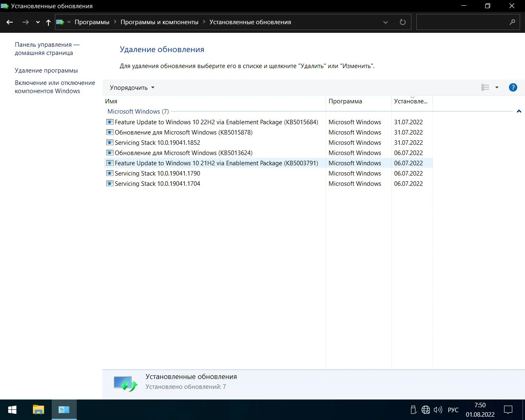Screen dimensions: 525x420
Task: Go up one level with up arrow
Action: [x=48, y=22]
